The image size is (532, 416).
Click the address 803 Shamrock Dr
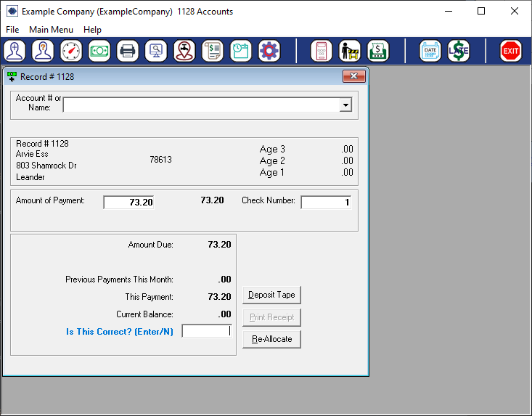pos(46,166)
